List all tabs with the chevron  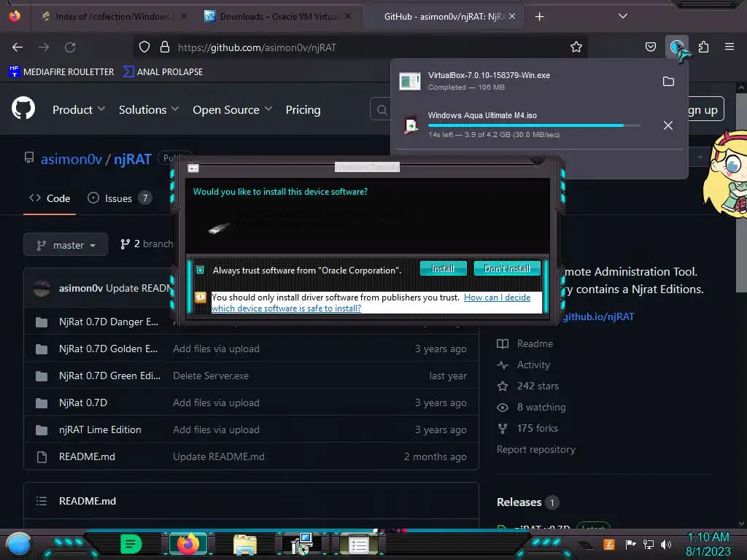point(623,16)
